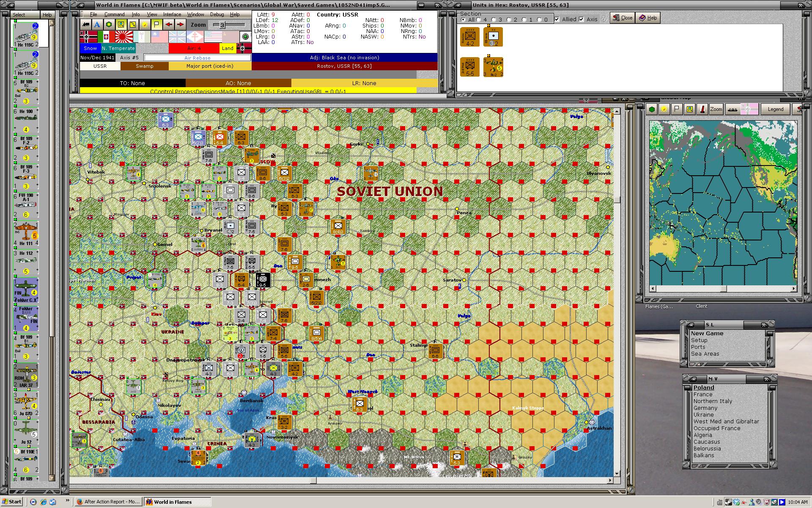Select Northern Italy in the MV list
Viewport: 812px width, 508px height.
click(x=713, y=401)
